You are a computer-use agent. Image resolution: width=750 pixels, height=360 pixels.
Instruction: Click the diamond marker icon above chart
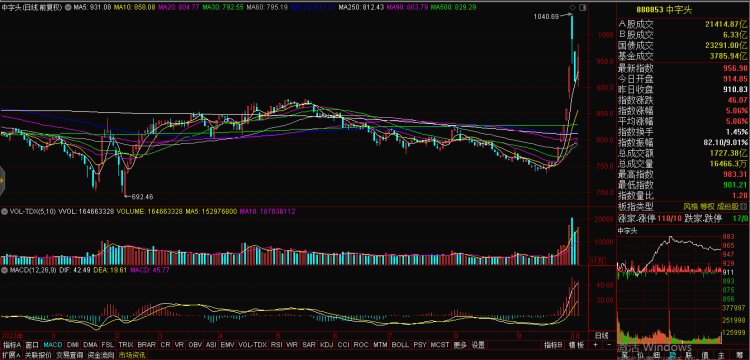[572, 8]
